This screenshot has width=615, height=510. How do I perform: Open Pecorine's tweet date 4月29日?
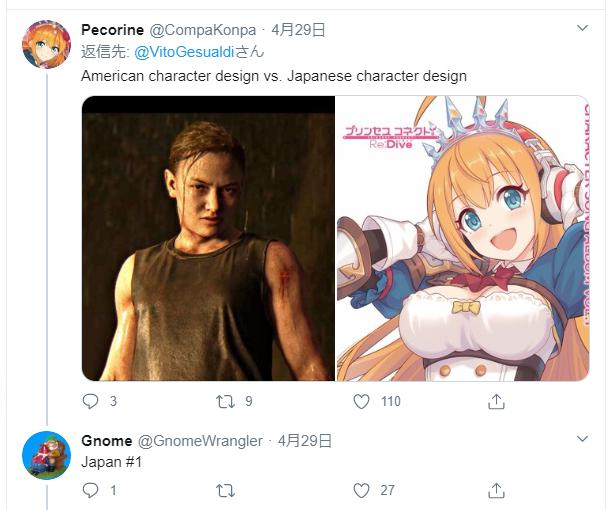(x=298, y=30)
